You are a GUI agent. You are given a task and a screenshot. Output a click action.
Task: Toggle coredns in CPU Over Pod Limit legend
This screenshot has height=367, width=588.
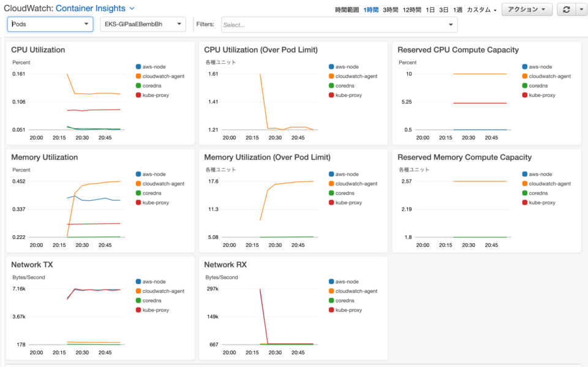(x=341, y=86)
